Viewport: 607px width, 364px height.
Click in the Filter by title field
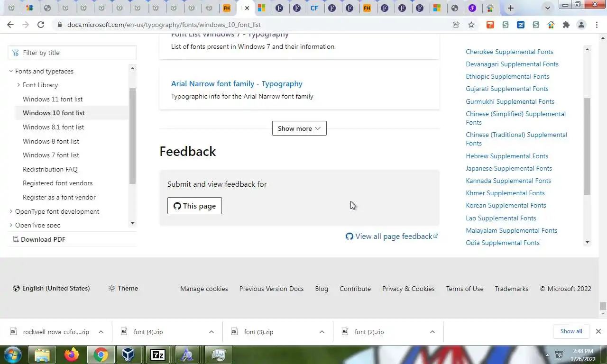72,53
